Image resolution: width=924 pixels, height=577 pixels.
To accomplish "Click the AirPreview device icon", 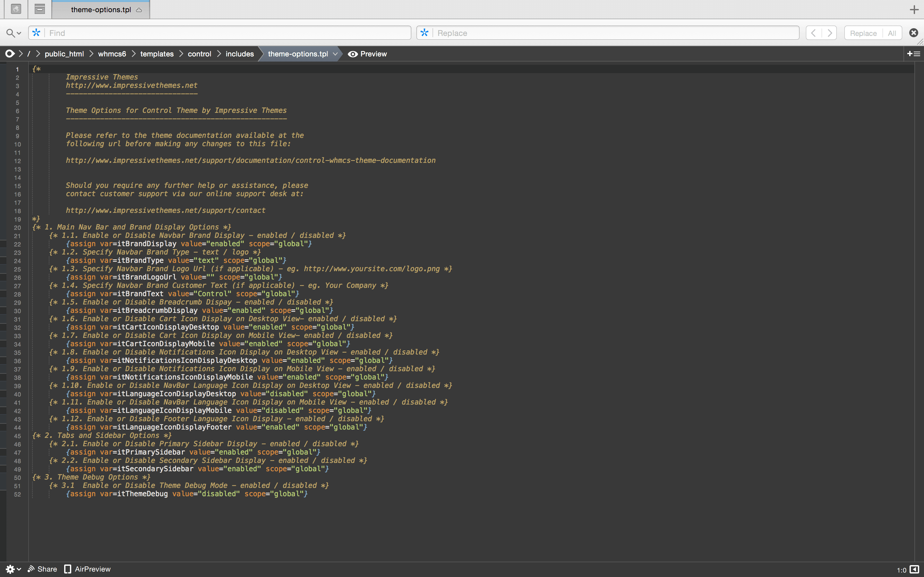I will click(69, 569).
